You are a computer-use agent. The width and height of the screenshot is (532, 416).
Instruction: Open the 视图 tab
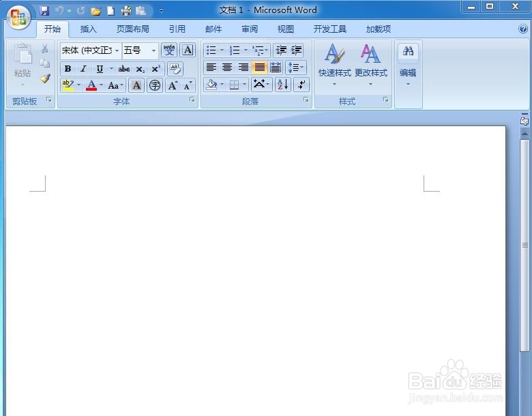[x=285, y=29]
